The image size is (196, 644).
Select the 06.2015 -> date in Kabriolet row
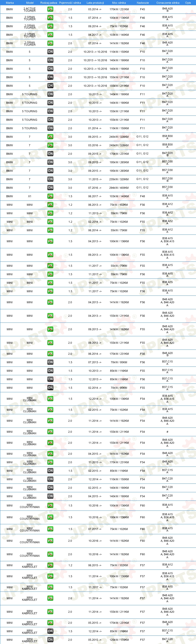click(95, 565)
